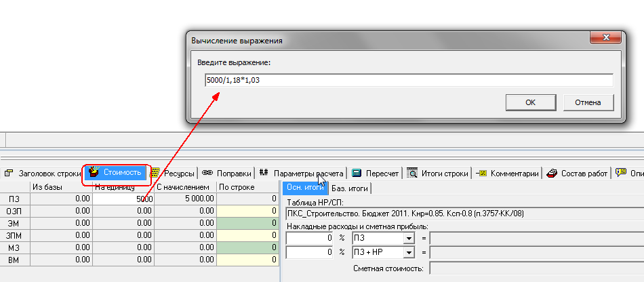Click the Таблица НР/СП field

464,214
